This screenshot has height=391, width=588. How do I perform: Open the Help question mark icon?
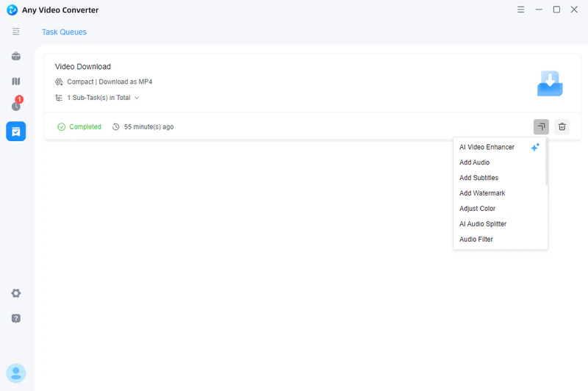(x=16, y=318)
